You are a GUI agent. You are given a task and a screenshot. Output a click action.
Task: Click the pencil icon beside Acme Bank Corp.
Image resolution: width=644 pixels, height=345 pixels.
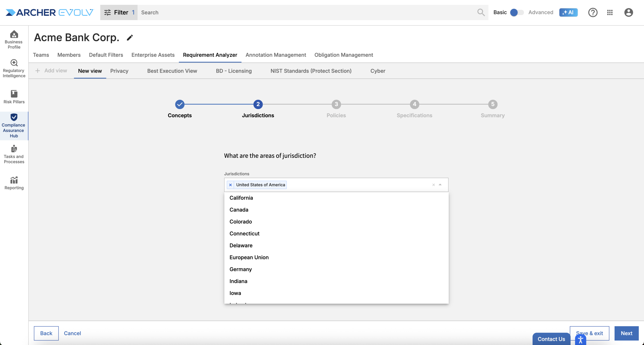[130, 38]
